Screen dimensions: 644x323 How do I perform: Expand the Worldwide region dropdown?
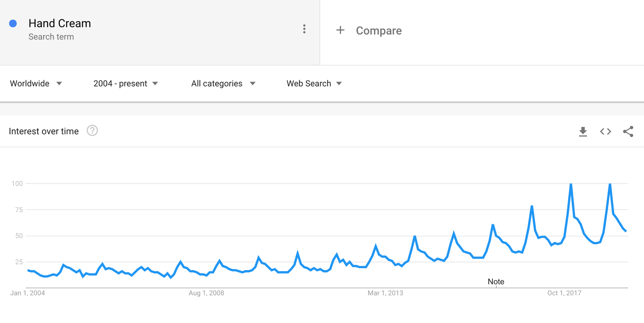tap(36, 84)
